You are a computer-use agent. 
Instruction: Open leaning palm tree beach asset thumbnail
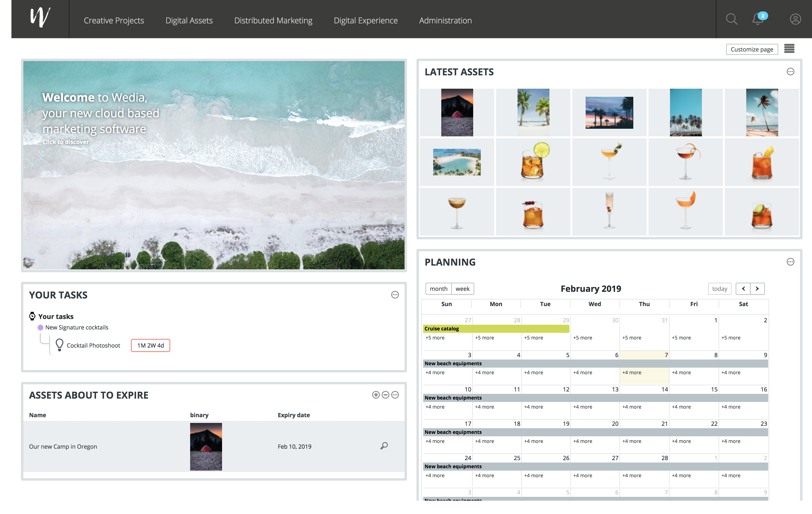click(x=762, y=112)
